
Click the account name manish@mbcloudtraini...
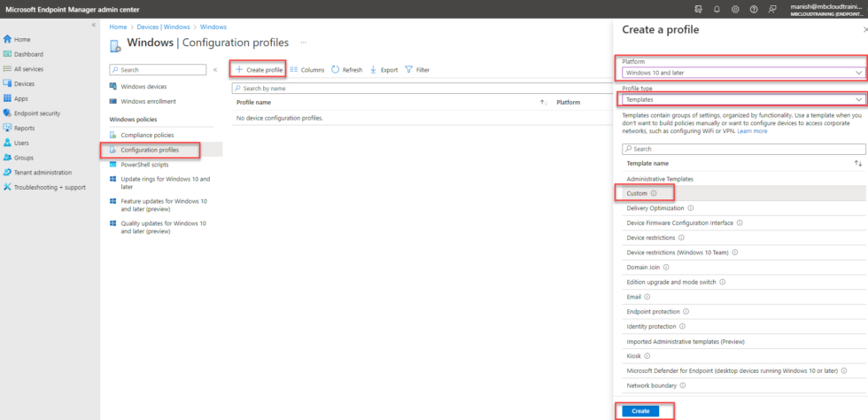(x=825, y=6)
